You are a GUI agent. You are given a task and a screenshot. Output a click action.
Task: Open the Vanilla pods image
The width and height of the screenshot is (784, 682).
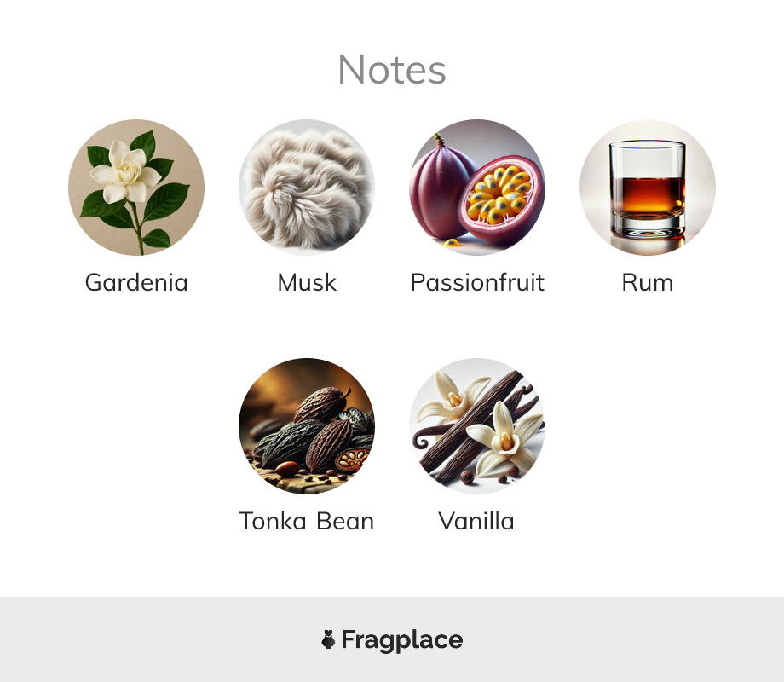tap(477, 425)
